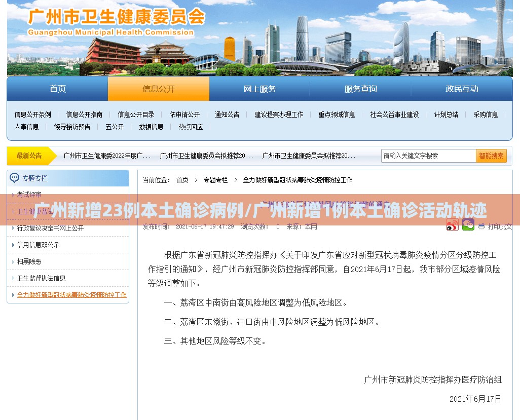Click the 智能搜索 search button
The image size is (520, 420).
coord(491,156)
